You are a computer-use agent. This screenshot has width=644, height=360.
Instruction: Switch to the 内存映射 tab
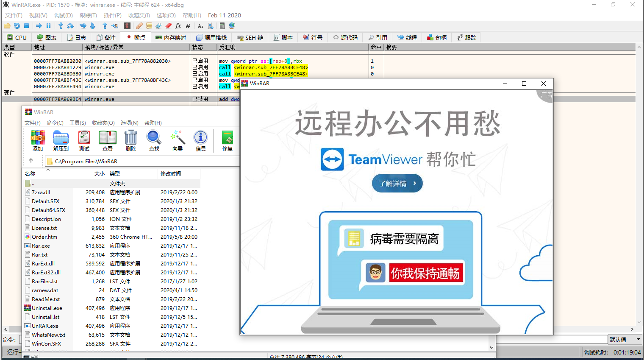point(171,37)
